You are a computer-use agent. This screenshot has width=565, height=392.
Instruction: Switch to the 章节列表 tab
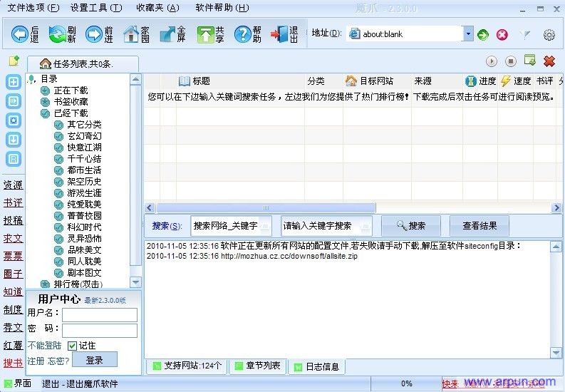click(x=259, y=366)
